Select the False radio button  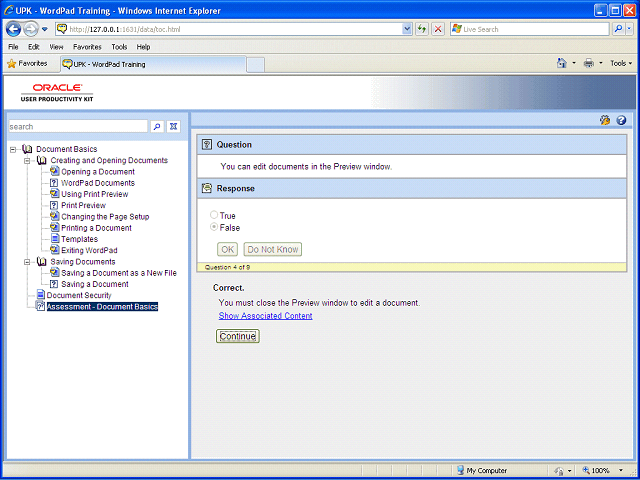click(214, 227)
